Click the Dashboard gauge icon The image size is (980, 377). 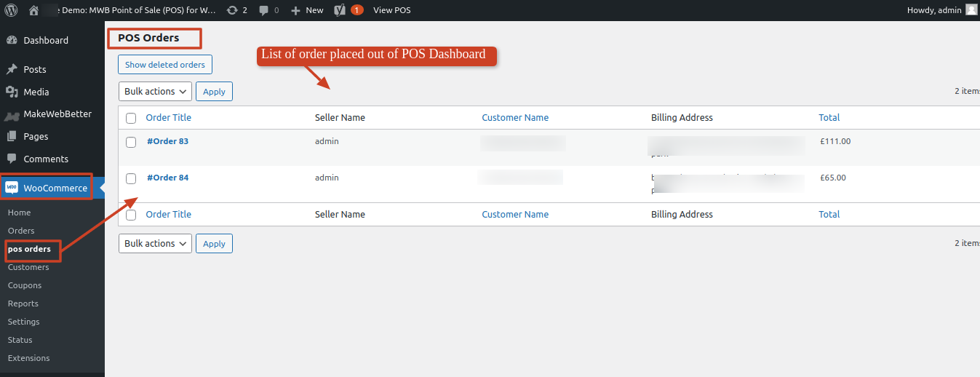tap(12, 40)
